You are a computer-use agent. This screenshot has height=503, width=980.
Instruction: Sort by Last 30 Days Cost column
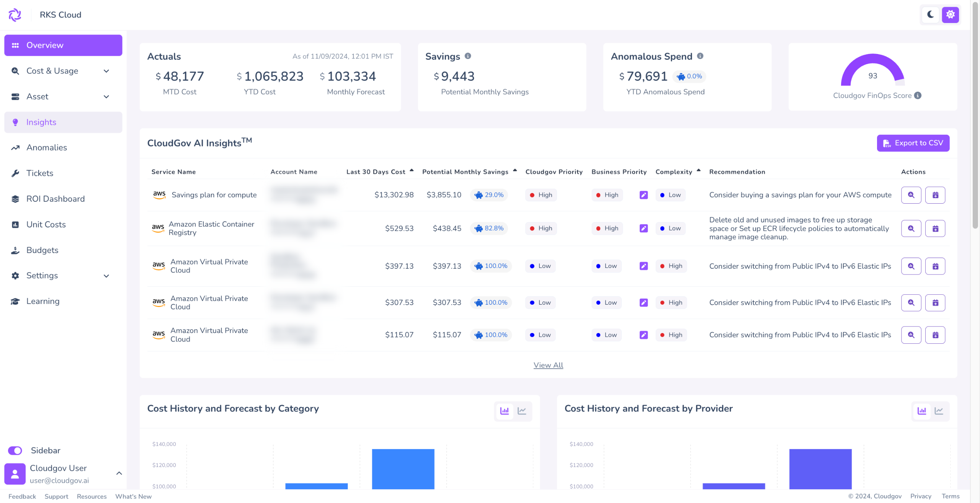click(376, 172)
